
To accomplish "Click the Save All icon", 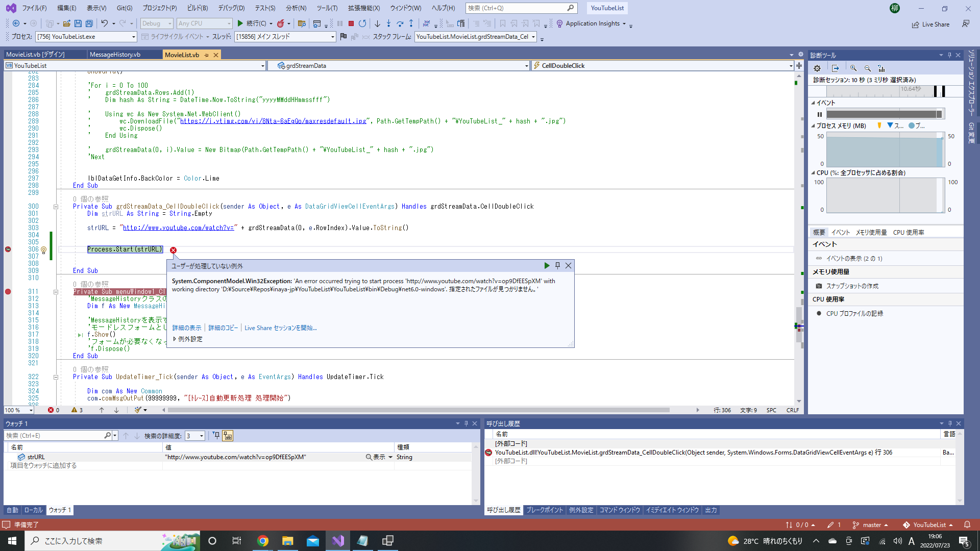I will tap(89, 23).
